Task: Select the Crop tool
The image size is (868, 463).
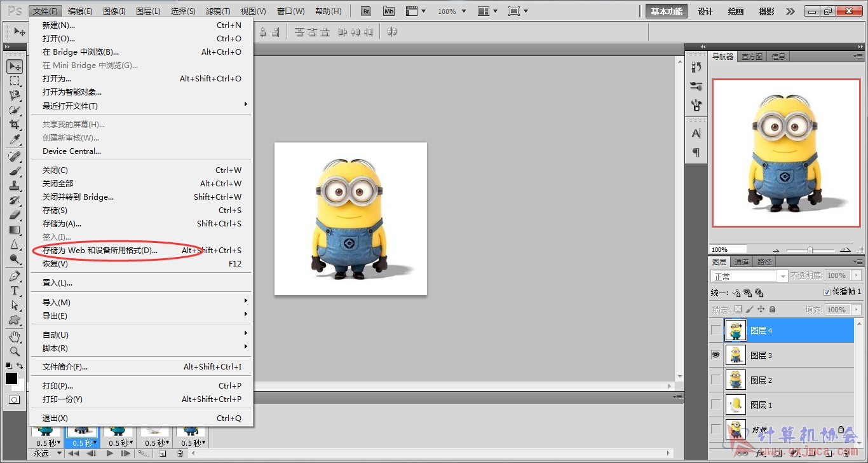Action: click(x=14, y=125)
